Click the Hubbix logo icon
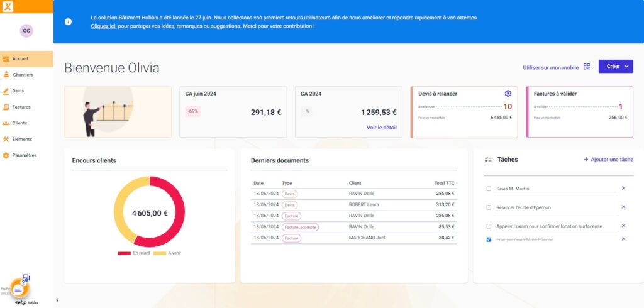644x308 pixels. click(x=8, y=6)
